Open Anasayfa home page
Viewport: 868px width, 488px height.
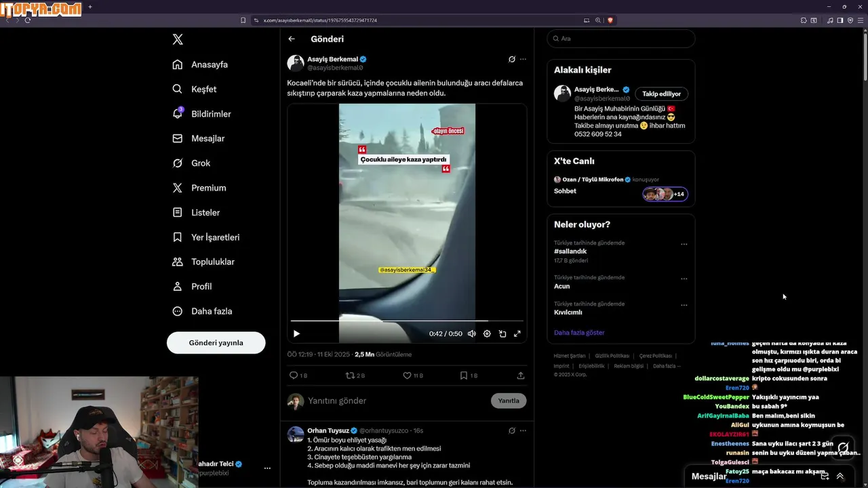(200, 64)
